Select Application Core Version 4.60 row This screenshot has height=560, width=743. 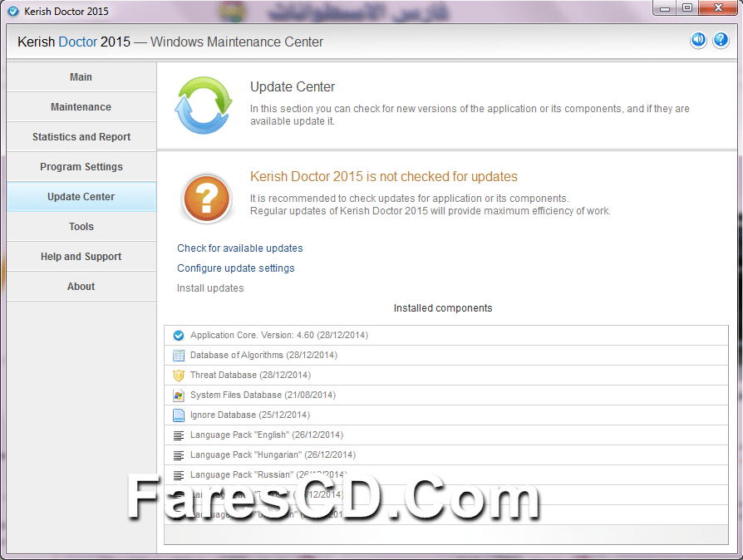pos(446,336)
